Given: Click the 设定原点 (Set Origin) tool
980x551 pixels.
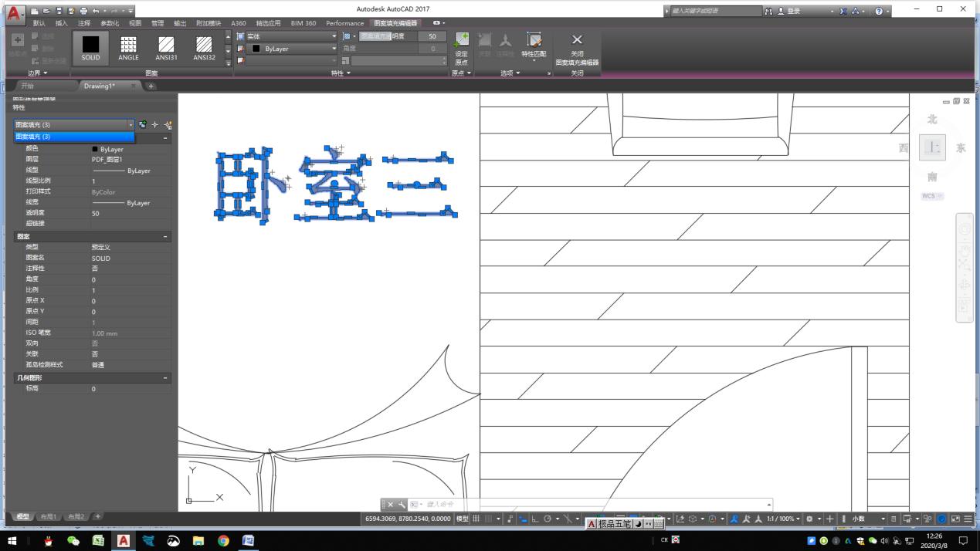Looking at the screenshot, I should pos(462,46).
